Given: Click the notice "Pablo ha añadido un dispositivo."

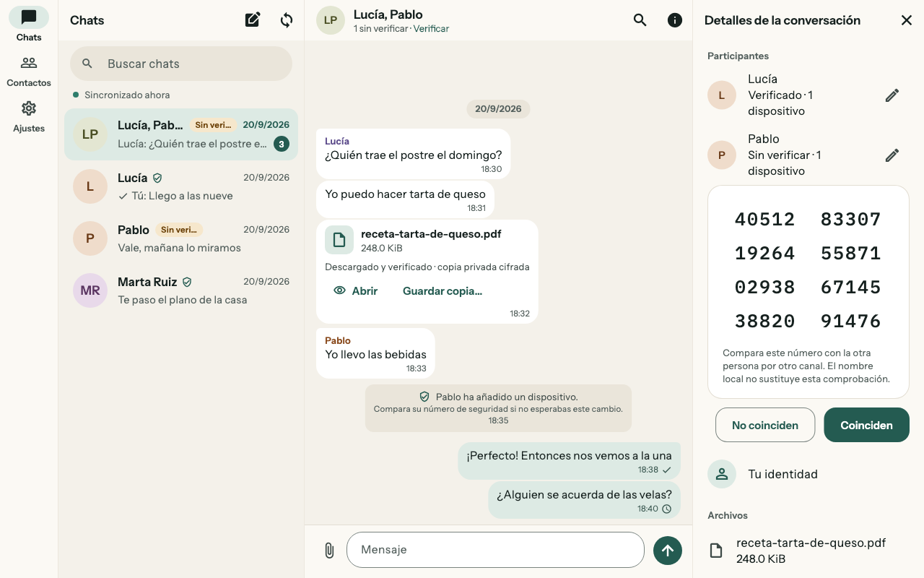Looking at the screenshot, I should coord(498,408).
